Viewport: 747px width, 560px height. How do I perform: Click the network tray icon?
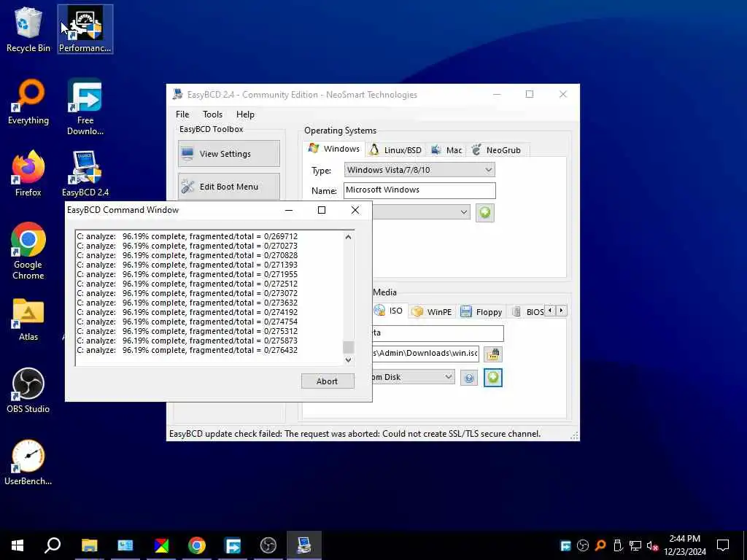[635, 545]
